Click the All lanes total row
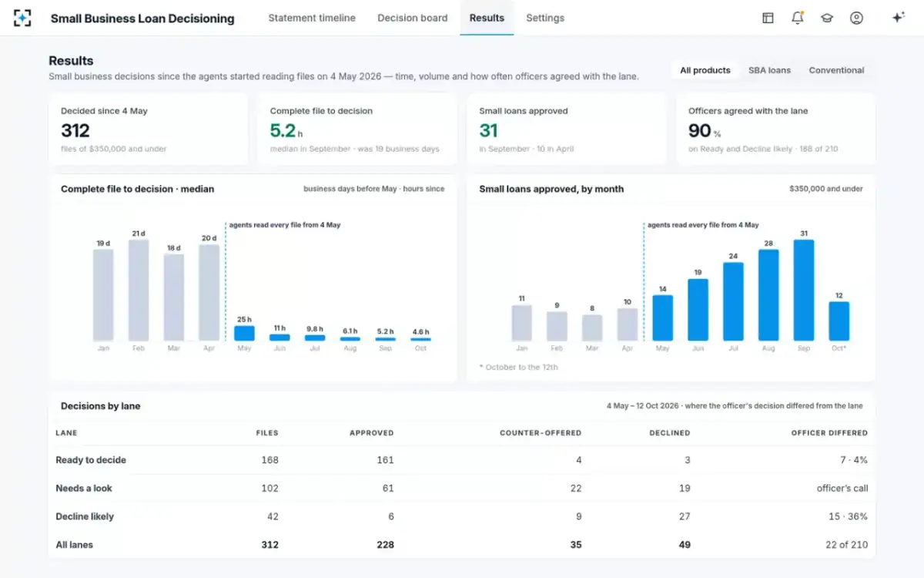Screen dimensions: 924x578 tap(462, 544)
